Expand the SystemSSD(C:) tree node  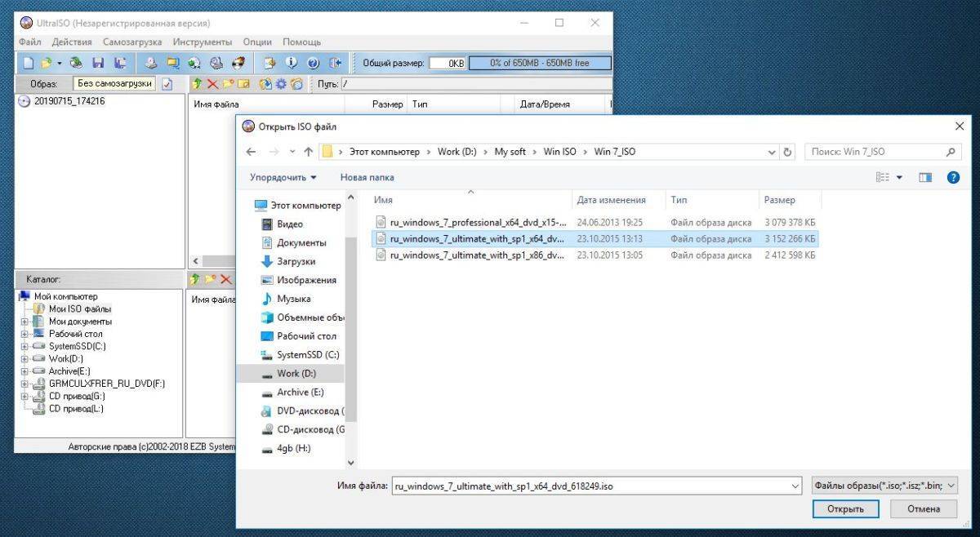pyautogui.click(x=24, y=346)
